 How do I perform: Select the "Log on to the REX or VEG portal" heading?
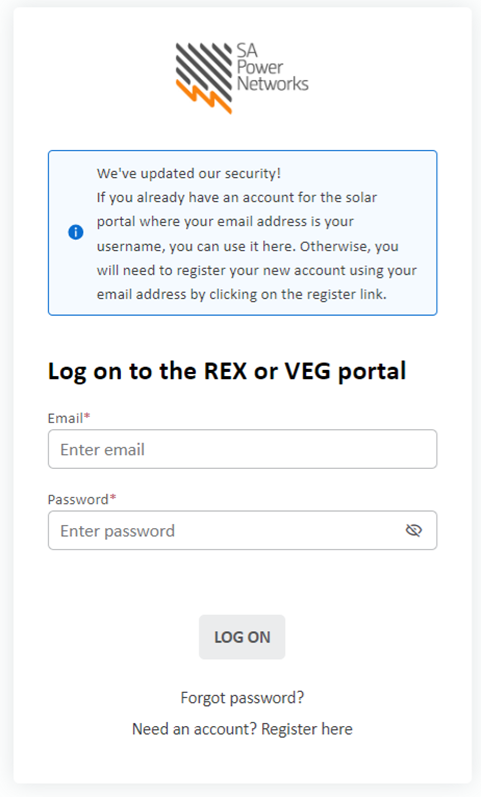[227, 372]
